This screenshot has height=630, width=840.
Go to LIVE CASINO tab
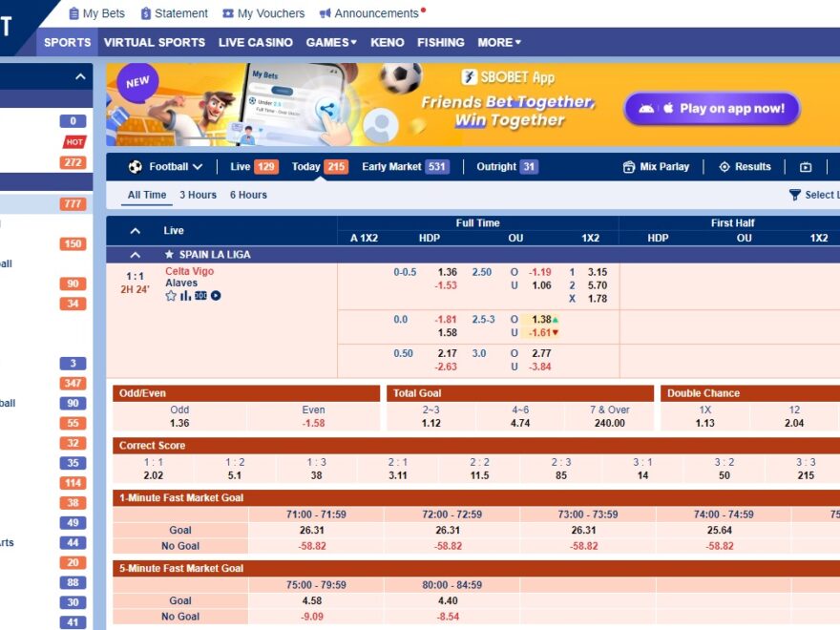[x=256, y=42]
